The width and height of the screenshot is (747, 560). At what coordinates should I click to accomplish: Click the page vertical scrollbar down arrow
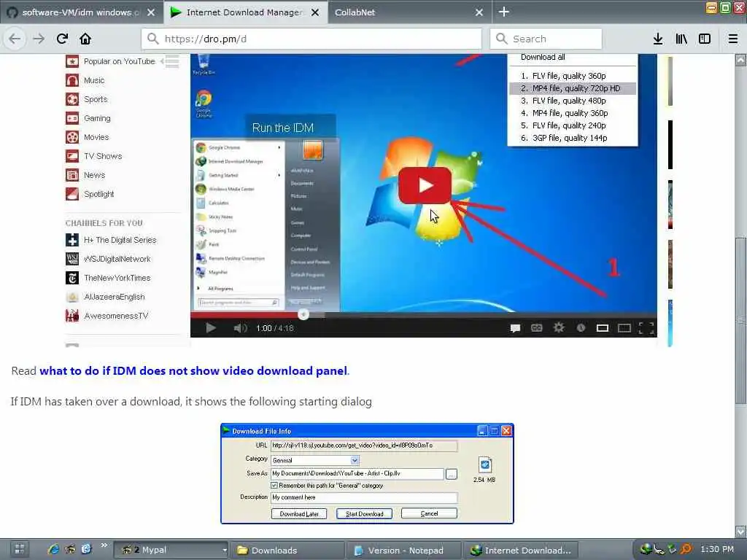(x=740, y=531)
